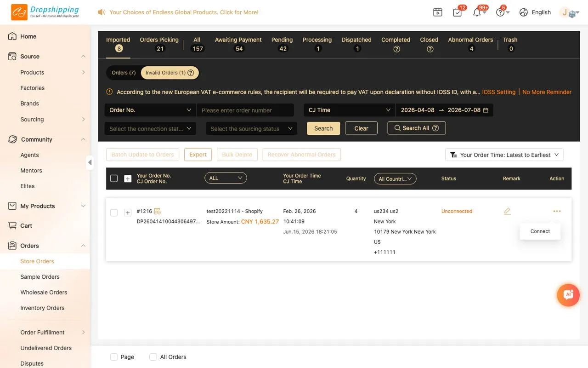Image resolution: width=588 pixels, height=368 pixels.
Task: Click the Invalid Orders help icon
Action: pos(191,73)
